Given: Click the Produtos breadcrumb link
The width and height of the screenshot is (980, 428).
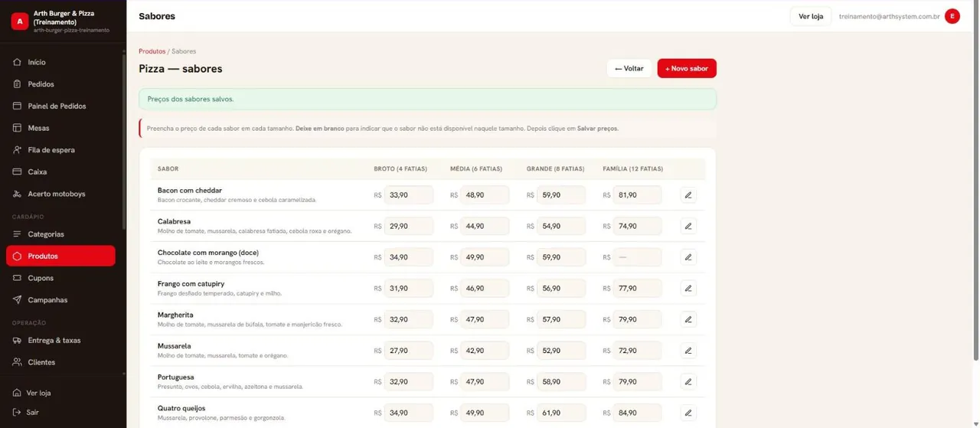Looking at the screenshot, I should [152, 51].
